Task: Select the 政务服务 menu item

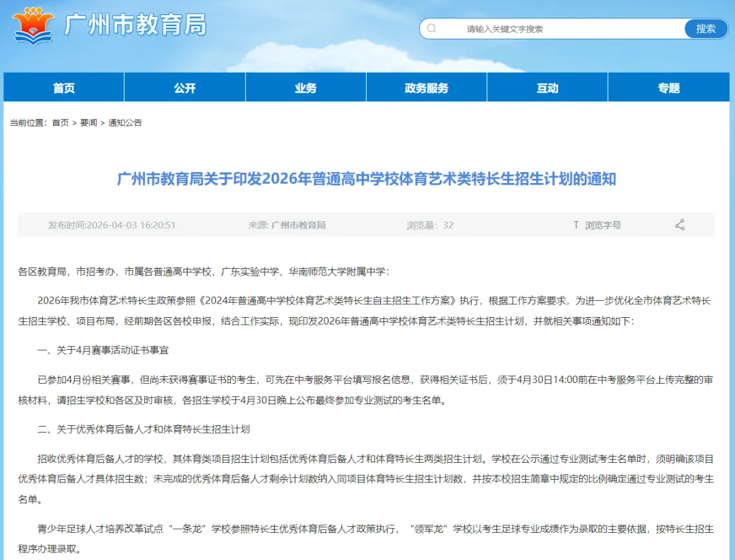Action: [427, 86]
